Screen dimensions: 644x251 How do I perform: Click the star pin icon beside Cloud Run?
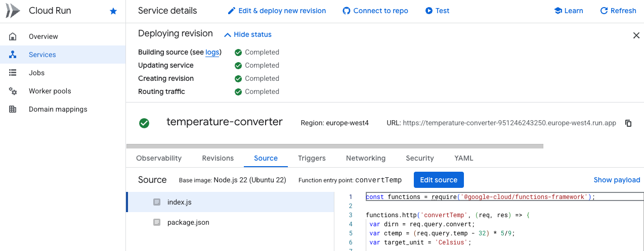pos(113,11)
